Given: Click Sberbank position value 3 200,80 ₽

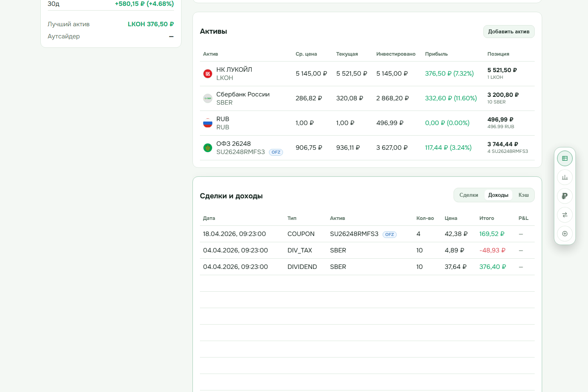Looking at the screenshot, I should pos(503,95).
